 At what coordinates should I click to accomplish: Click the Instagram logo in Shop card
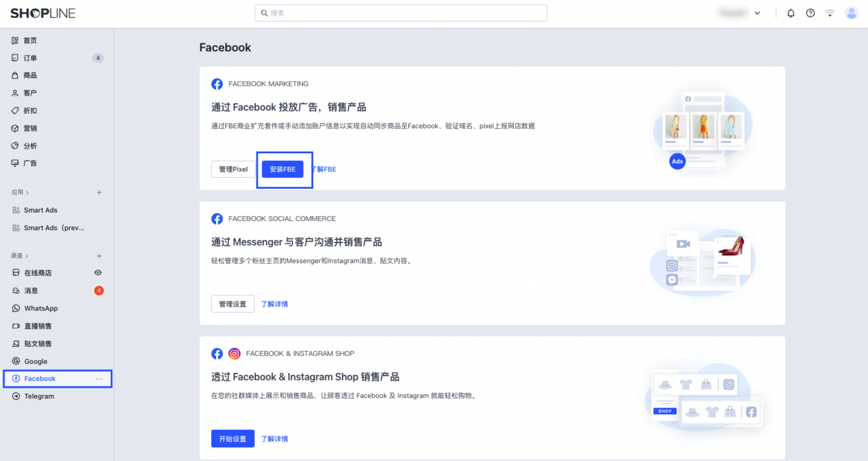tap(234, 354)
